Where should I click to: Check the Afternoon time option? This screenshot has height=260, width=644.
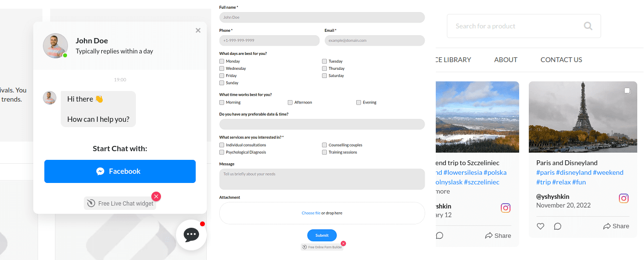[290, 103]
